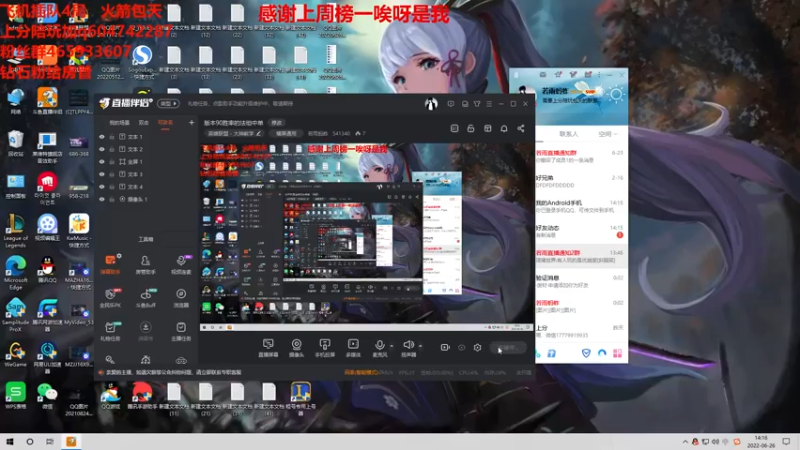Add a 摄像头 camera source
Image resolution: width=800 pixels, height=450 pixels.
(296, 347)
